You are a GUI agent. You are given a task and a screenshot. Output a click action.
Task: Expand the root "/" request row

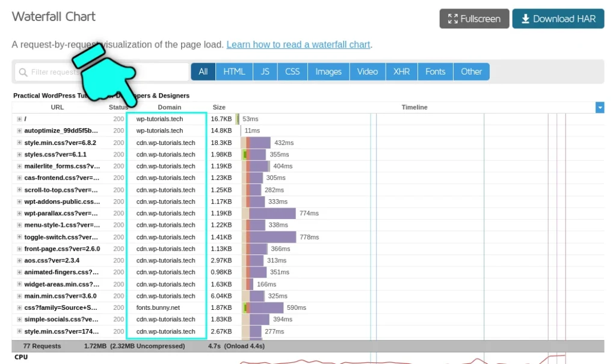(x=18, y=119)
